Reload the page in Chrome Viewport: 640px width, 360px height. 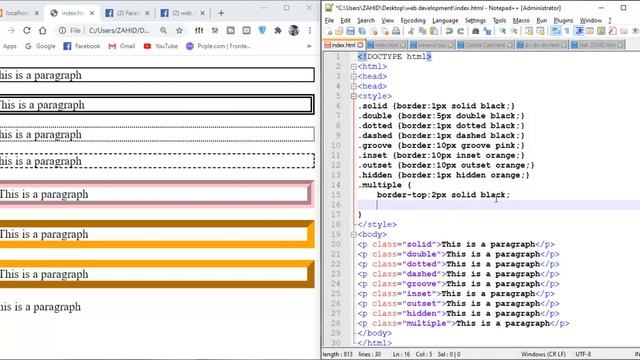(x=27, y=31)
